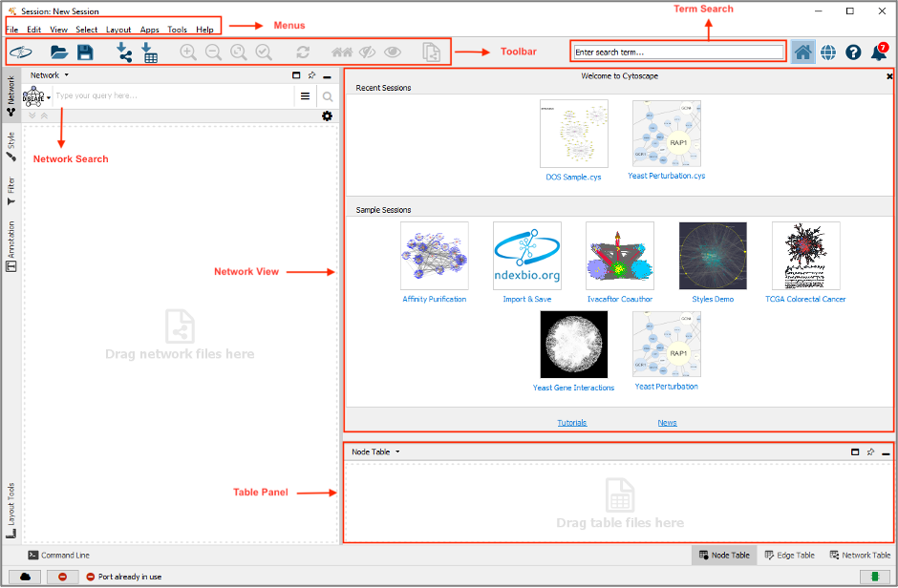Click the network query input field
898x588 pixels.
[174, 96]
